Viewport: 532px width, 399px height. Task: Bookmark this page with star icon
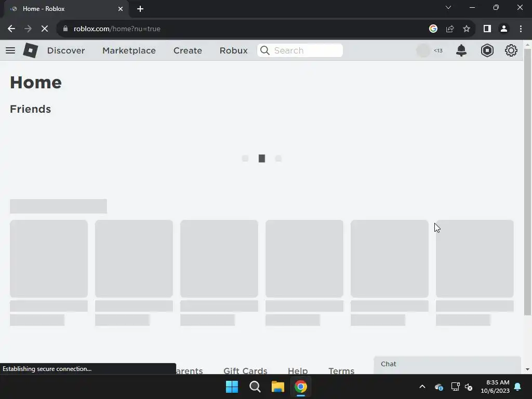tap(467, 29)
